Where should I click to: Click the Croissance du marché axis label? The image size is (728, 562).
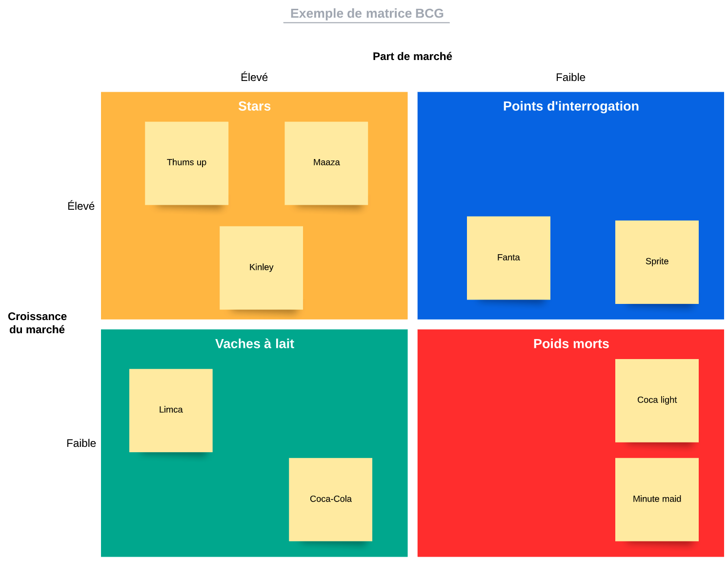pos(37,323)
